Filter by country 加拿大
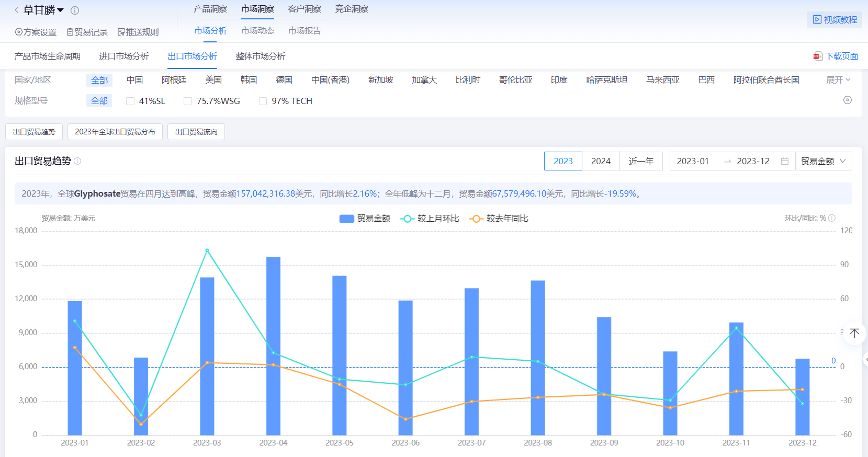The width and height of the screenshot is (868, 457). (424, 80)
